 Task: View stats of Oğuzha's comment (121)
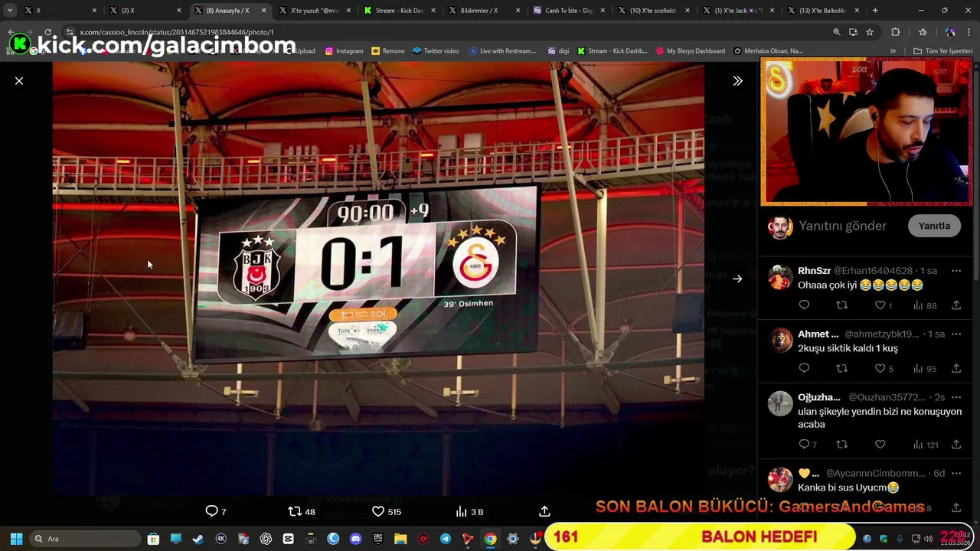coord(926,445)
